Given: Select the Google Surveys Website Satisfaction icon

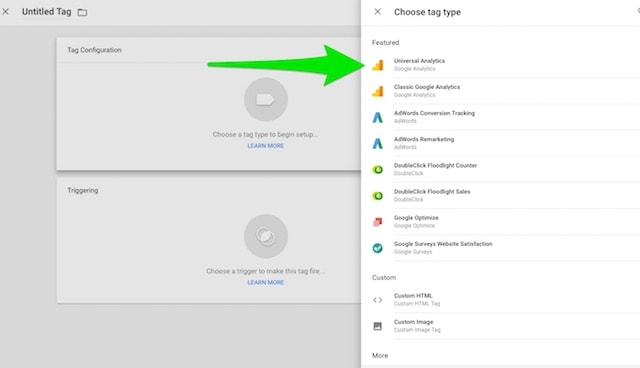Looking at the screenshot, I should pyautogui.click(x=378, y=248).
